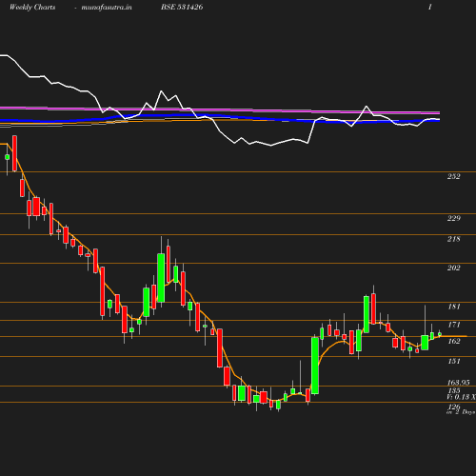
Task: Click the 163.95 last price value
Action: [x=458, y=383]
